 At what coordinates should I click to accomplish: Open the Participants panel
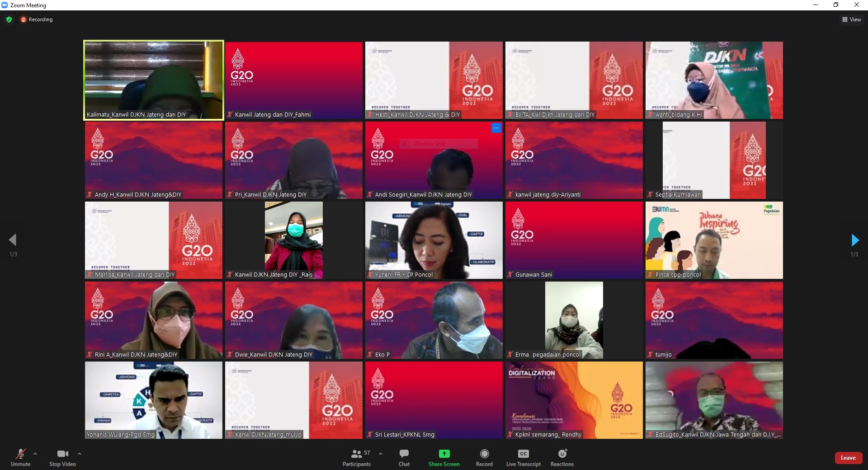pyautogui.click(x=357, y=457)
